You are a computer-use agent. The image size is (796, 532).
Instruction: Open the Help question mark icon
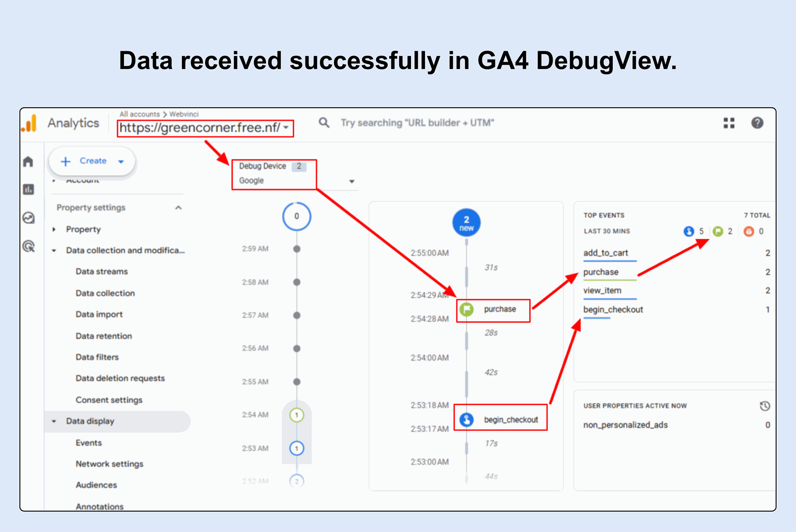pos(757,123)
